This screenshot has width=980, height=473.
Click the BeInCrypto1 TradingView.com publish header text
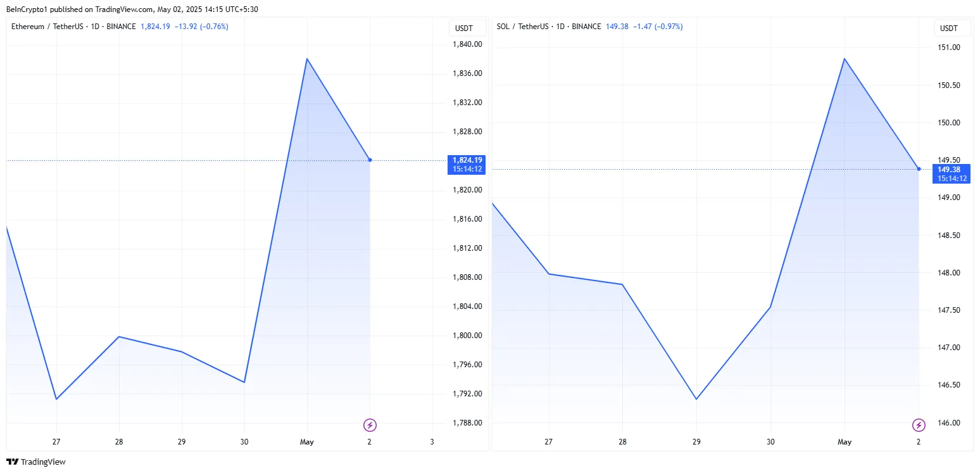coord(132,9)
